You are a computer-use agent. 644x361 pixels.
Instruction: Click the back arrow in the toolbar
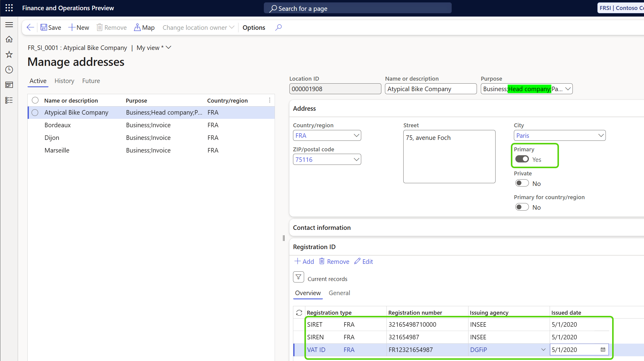(30, 27)
